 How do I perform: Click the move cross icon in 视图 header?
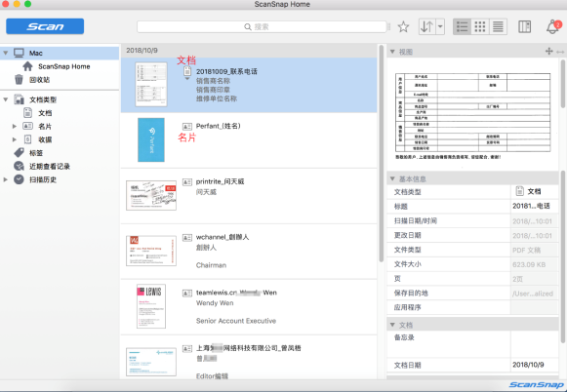(x=548, y=52)
